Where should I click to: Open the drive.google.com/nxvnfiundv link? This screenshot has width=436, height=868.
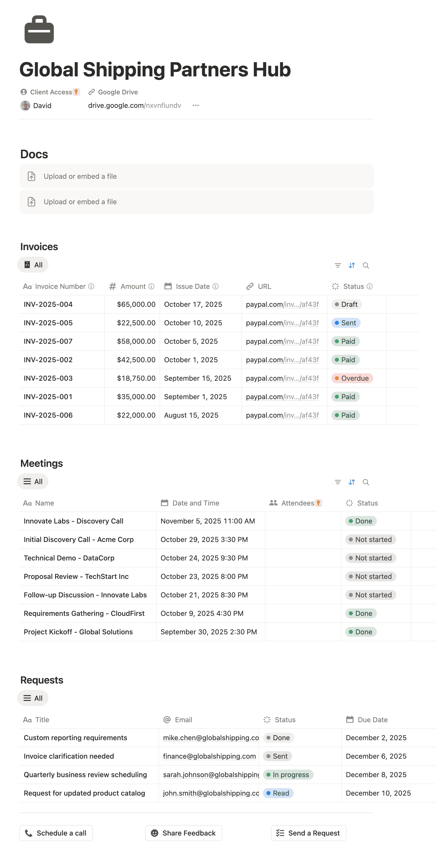tap(134, 105)
